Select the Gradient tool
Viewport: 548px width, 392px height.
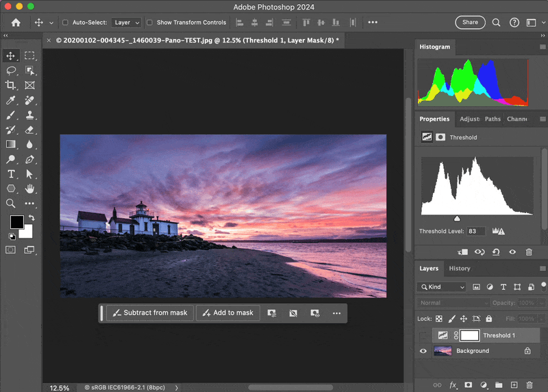point(10,145)
